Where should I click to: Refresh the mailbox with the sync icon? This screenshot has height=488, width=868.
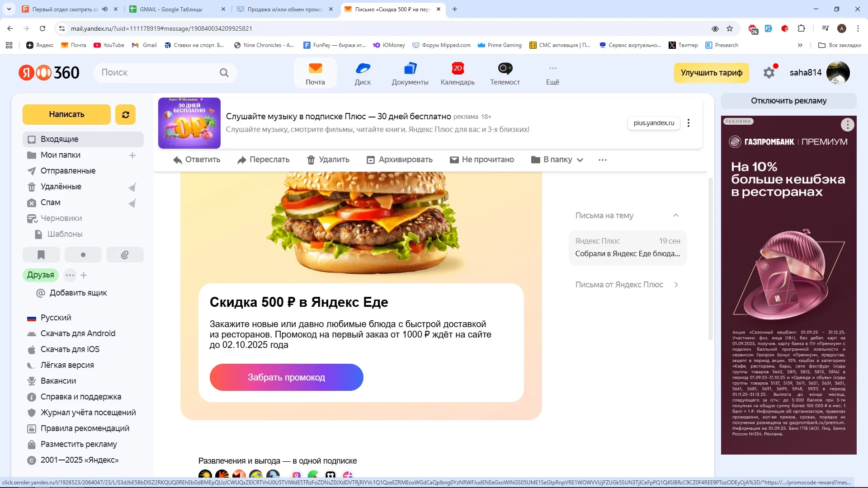[x=125, y=114]
